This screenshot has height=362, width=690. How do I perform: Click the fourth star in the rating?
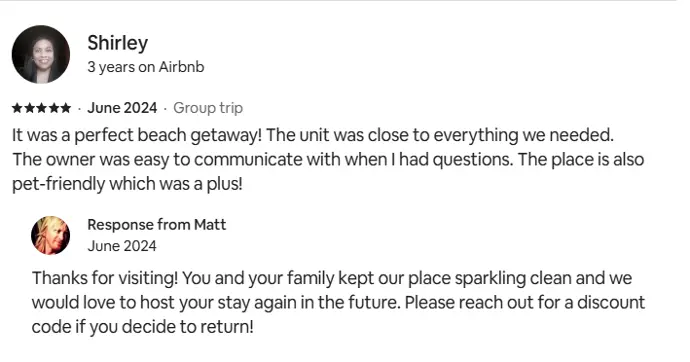(53, 108)
